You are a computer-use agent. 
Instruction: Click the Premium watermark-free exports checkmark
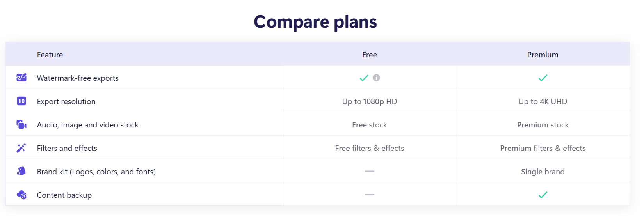pos(543,78)
